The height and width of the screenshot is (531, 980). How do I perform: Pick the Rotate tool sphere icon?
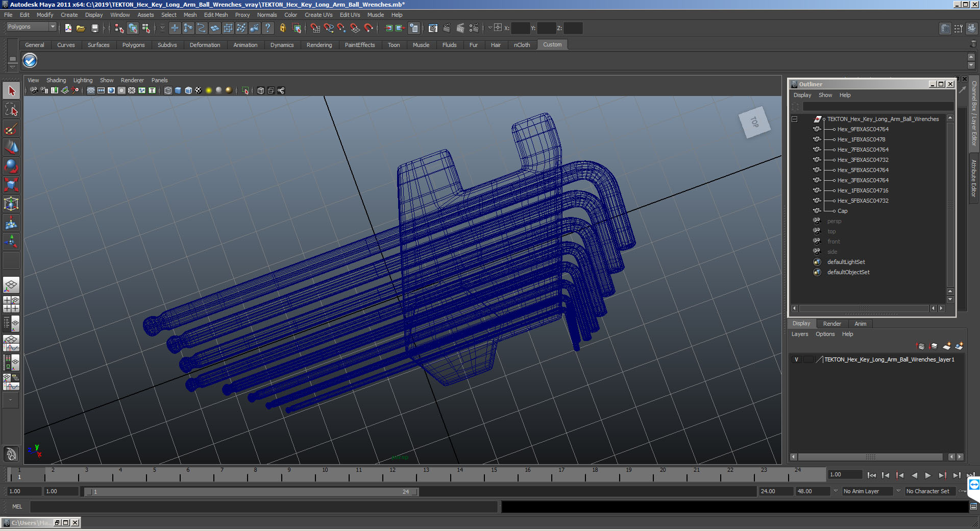[11, 166]
